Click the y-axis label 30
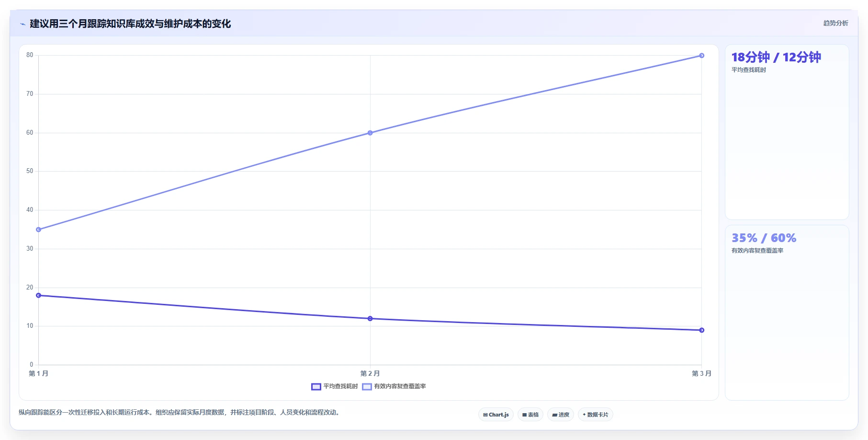 (30, 249)
